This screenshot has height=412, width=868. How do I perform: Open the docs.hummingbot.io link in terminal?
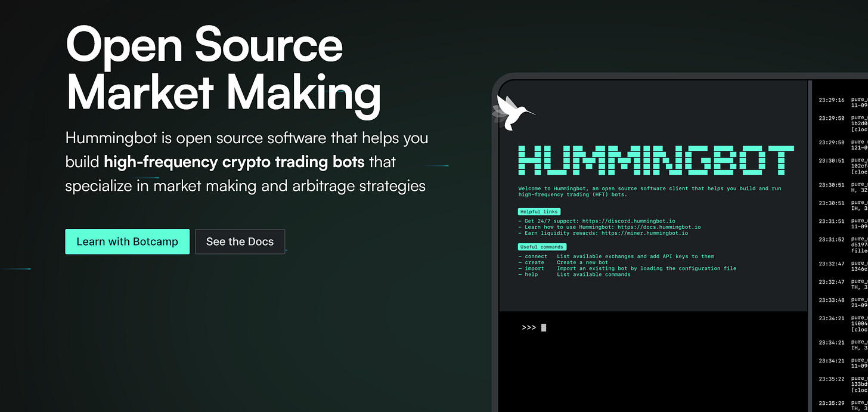[x=659, y=227]
